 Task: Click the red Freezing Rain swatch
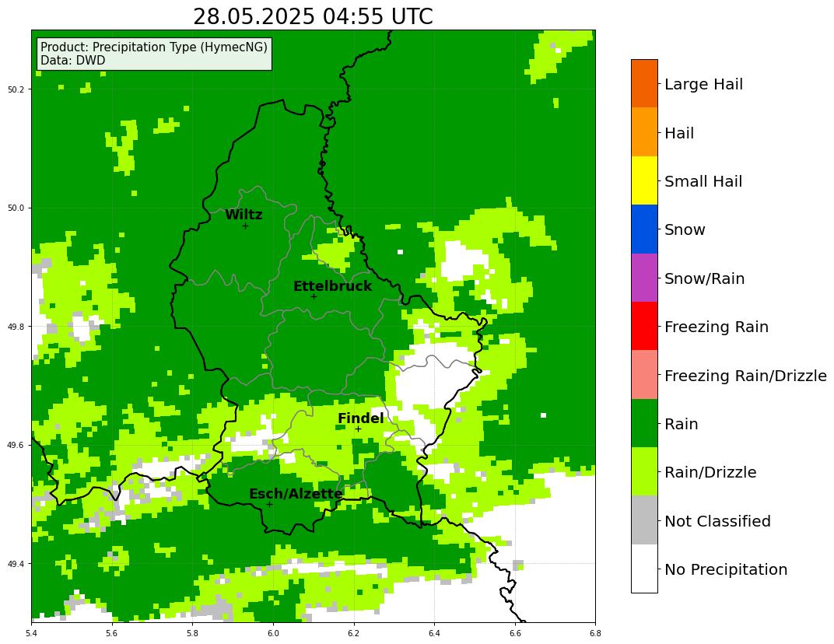coord(644,326)
